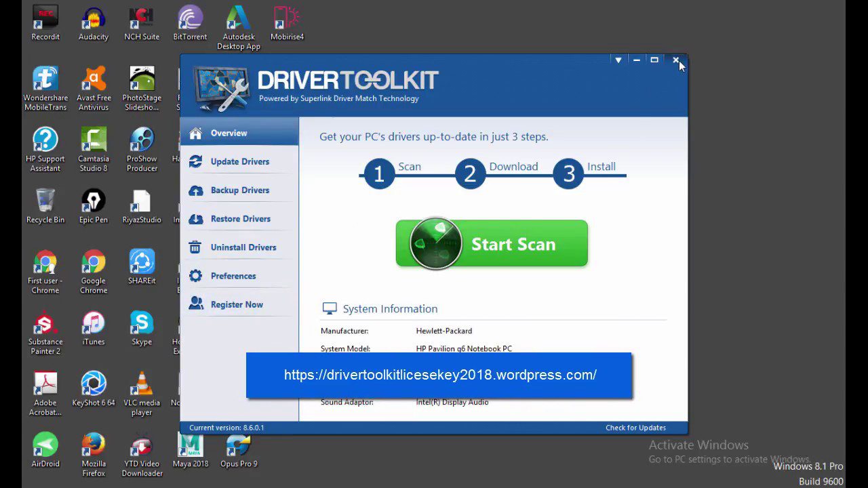Click the Hewlett-Packard manufacturer value
Screen dimensions: 868x488
[444, 331]
